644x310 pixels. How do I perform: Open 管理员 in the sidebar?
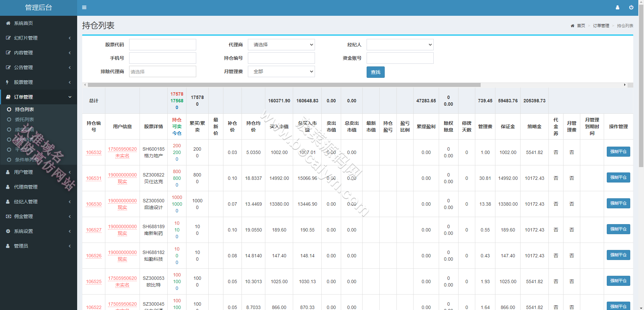click(x=39, y=246)
